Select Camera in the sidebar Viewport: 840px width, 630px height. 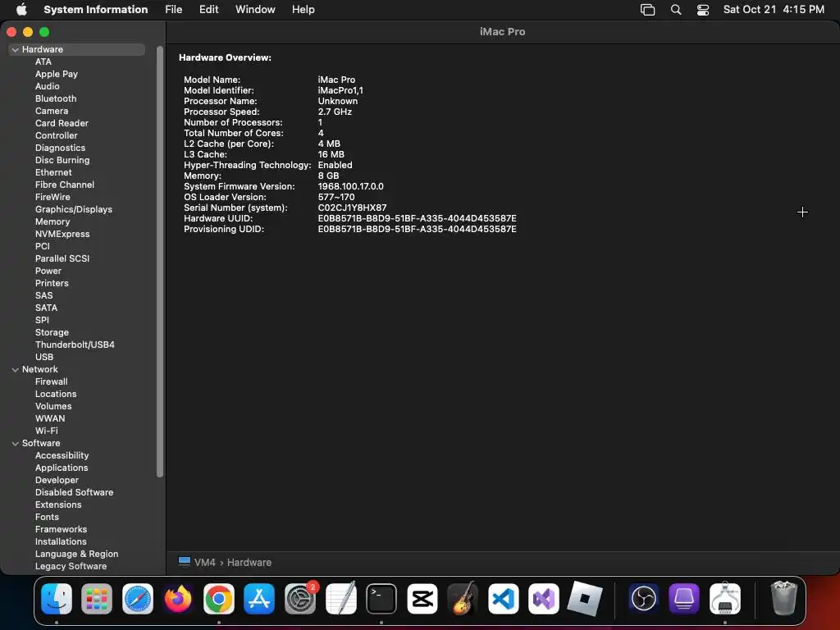pyautogui.click(x=52, y=111)
